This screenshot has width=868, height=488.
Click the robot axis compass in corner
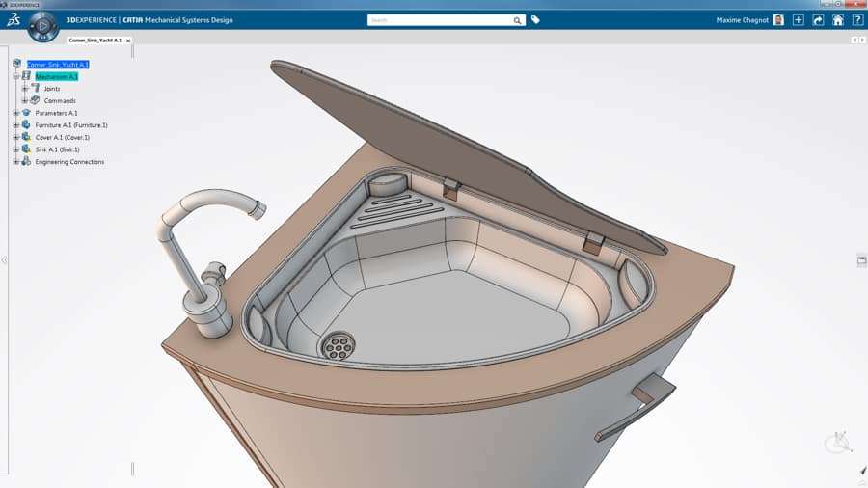839,443
